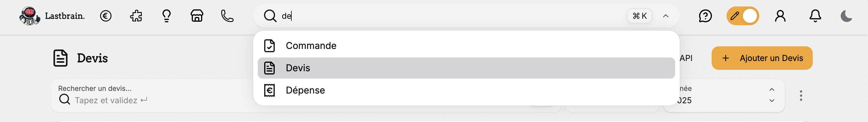Open the user account icon

click(x=780, y=16)
